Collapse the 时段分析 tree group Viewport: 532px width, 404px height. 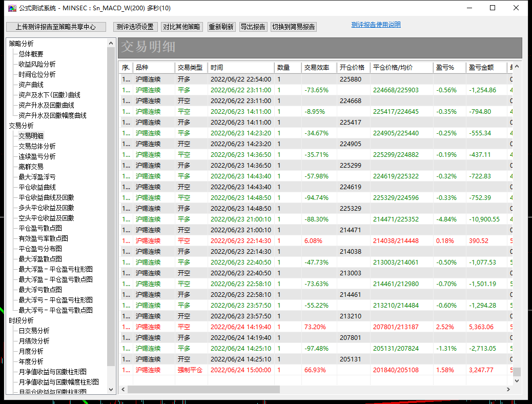(x=21, y=320)
